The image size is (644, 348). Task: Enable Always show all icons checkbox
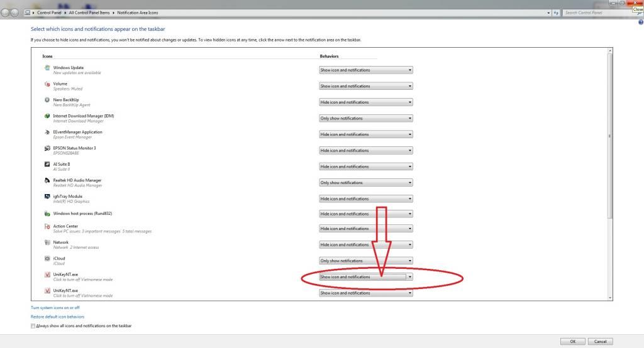point(33,326)
